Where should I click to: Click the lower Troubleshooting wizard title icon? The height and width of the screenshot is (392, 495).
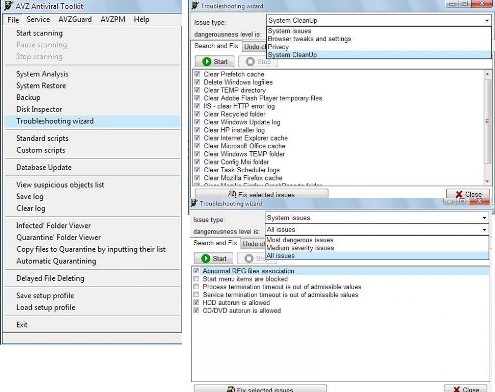coord(194,203)
